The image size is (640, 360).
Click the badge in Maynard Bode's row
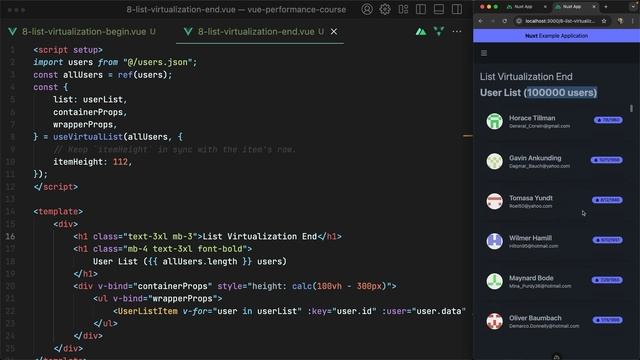[607, 280]
